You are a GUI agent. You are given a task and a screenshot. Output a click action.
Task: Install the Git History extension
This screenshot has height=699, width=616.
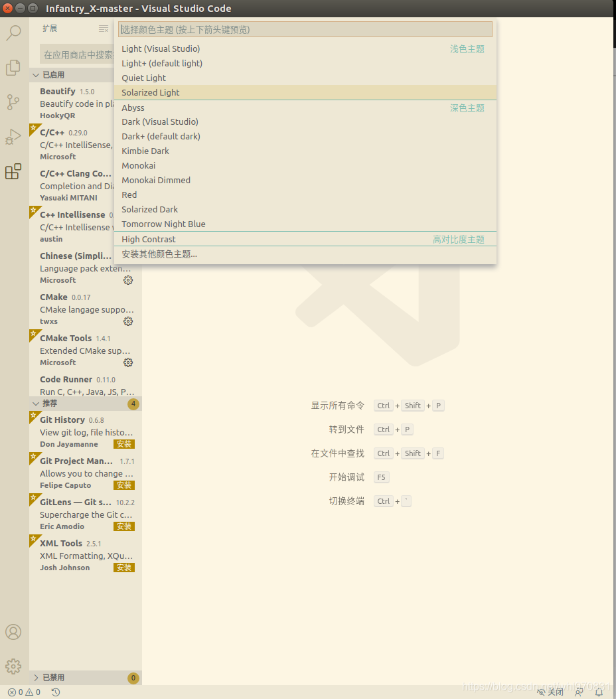coord(124,444)
